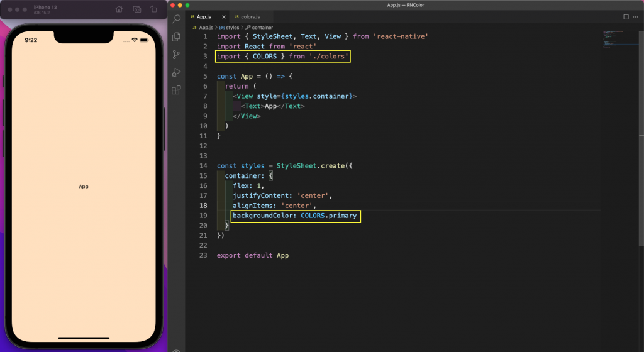The image size is (644, 352).
Task: Click the VS Code window title 'App.js — RNColor'
Action: pyautogui.click(x=406, y=5)
